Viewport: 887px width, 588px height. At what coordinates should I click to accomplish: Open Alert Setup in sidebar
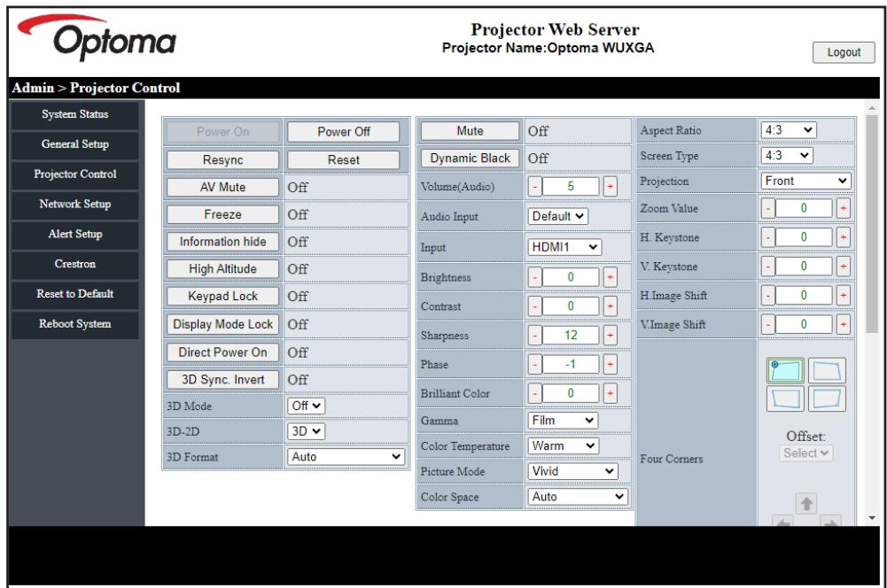tap(74, 234)
